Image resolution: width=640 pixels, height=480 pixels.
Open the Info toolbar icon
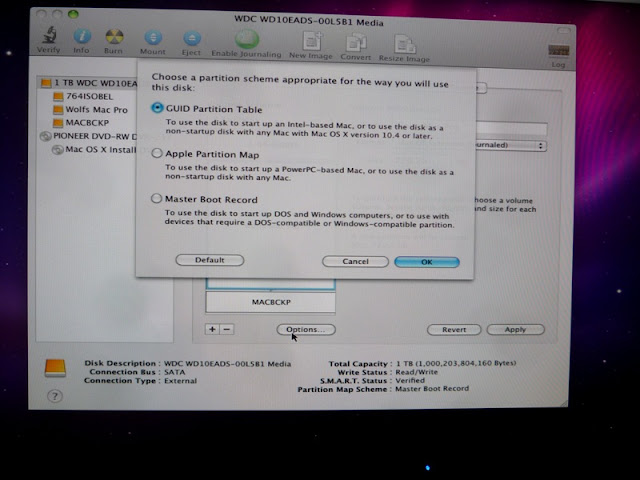tap(82, 37)
